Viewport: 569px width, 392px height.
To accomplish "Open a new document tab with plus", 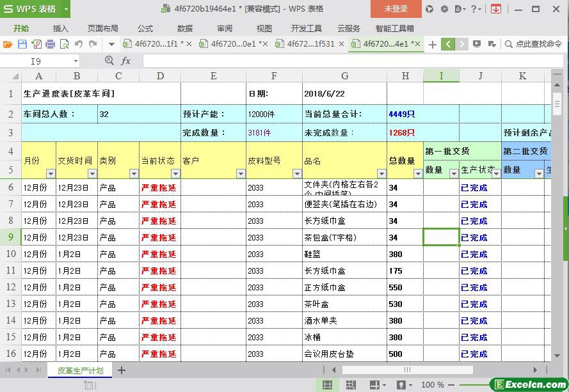I will 433,44.
